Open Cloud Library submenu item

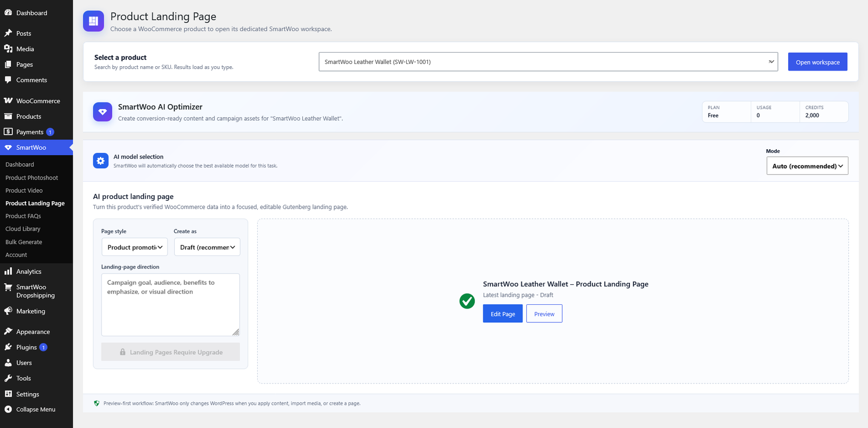click(23, 229)
